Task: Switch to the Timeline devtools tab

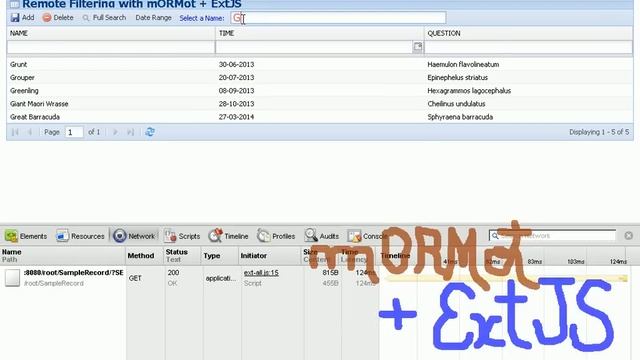Action: coord(228,236)
